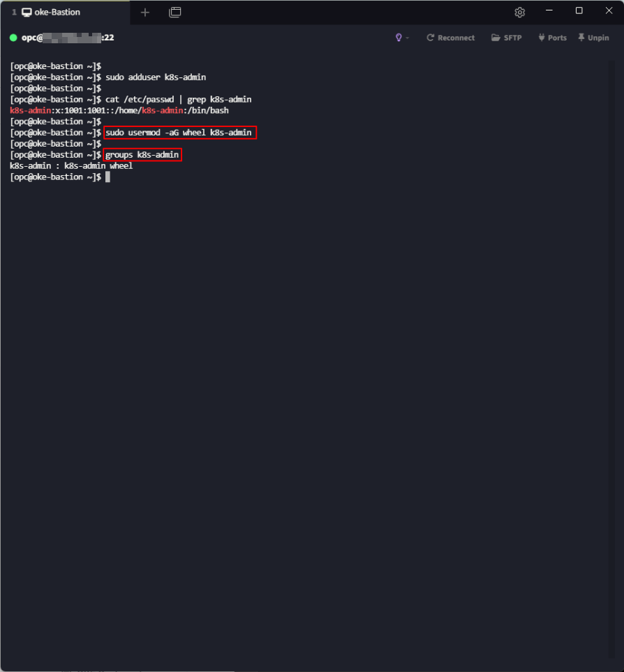Click the purple lightbulb icon
Viewport: 624px width, 672px height.
pos(399,38)
